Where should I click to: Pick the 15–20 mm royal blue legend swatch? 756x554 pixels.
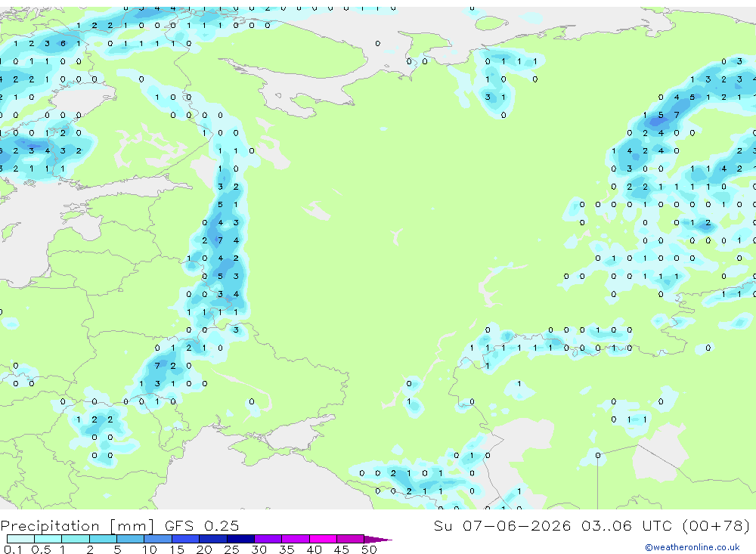186,539
